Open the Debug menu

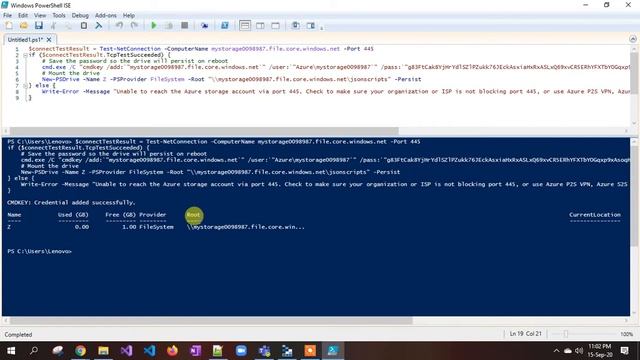click(x=80, y=15)
